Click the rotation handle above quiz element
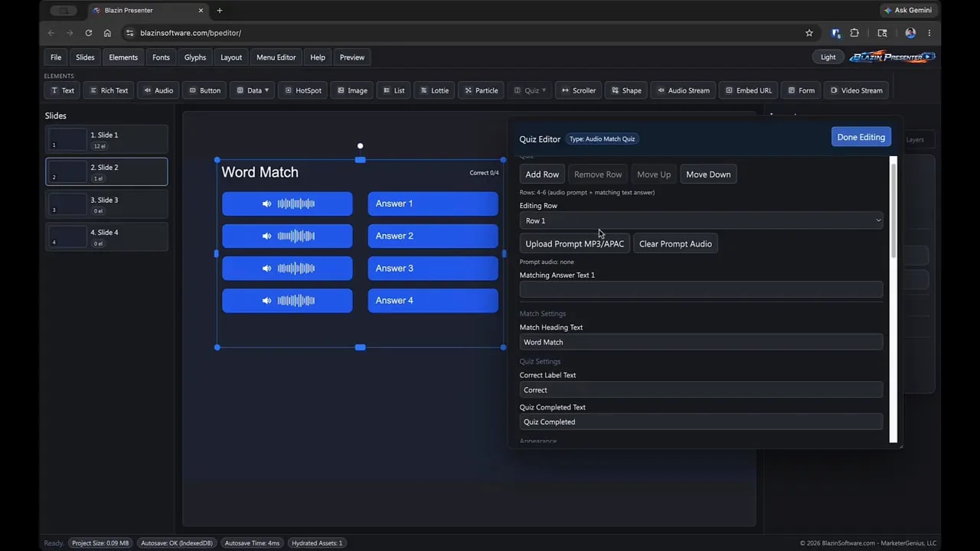Image resolution: width=980 pixels, height=551 pixels. pos(360,145)
